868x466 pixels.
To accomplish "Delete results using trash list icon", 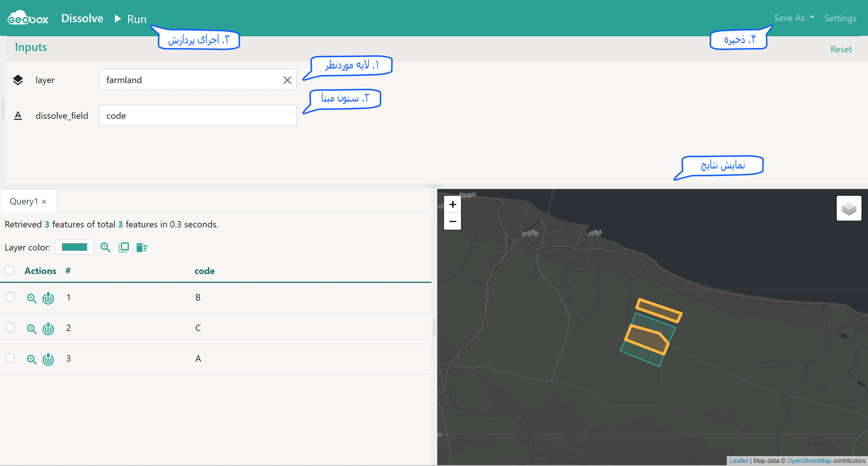I will coord(142,247).
